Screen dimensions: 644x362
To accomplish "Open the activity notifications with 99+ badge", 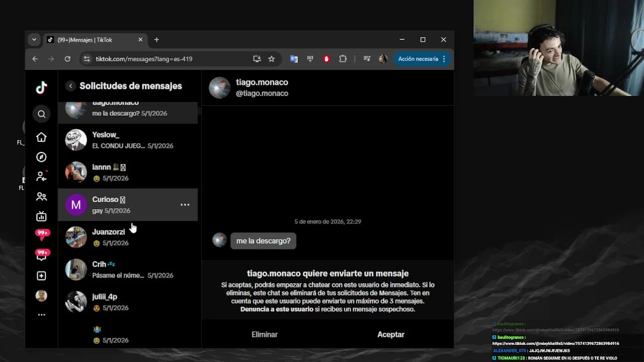I will click(x=42, y=234).
